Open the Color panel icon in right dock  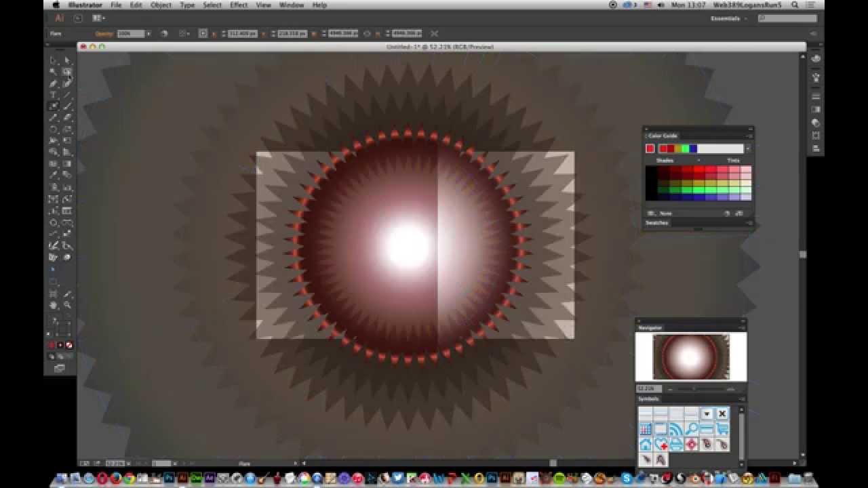click(816, 58)
